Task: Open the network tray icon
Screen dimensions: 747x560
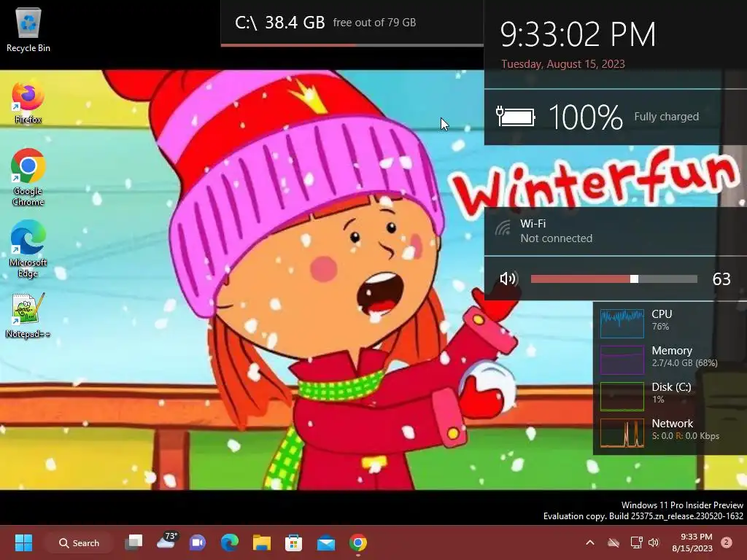Action: (x=636, y=542)
